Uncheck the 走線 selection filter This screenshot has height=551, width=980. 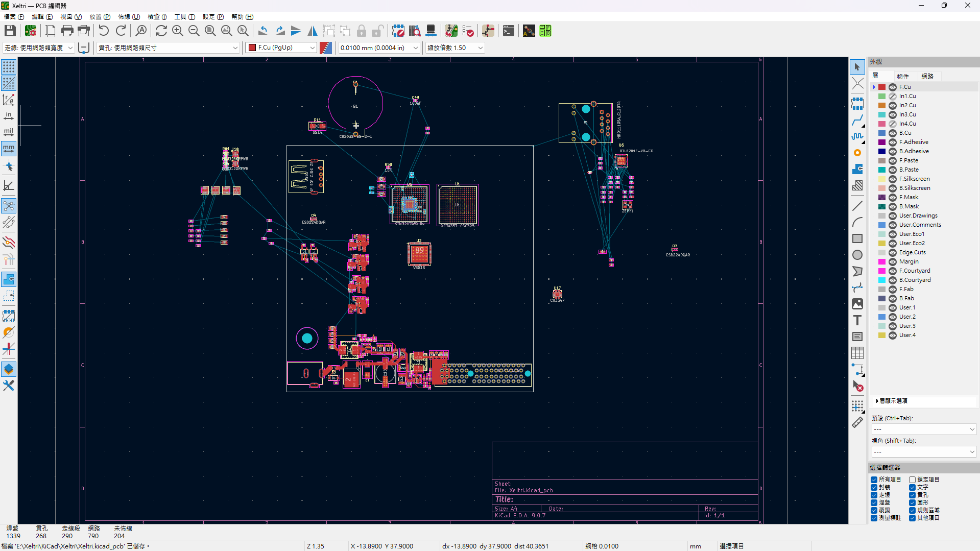[874, 495]
